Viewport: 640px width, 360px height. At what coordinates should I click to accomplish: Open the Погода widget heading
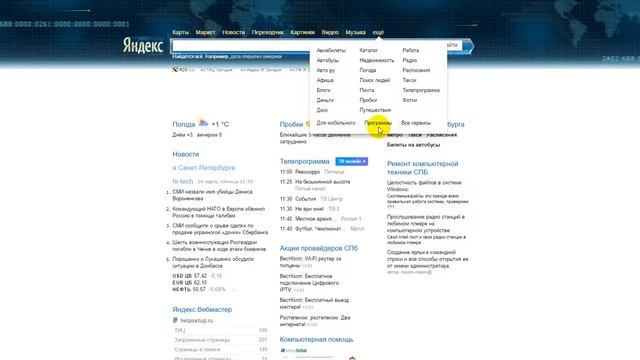tap(184, 124)
